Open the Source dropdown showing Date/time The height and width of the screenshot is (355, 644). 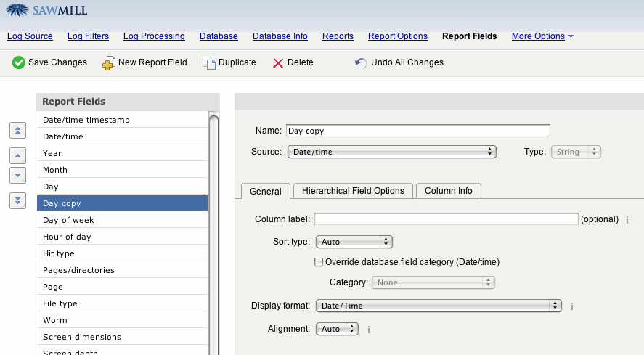tap(391, 152)
